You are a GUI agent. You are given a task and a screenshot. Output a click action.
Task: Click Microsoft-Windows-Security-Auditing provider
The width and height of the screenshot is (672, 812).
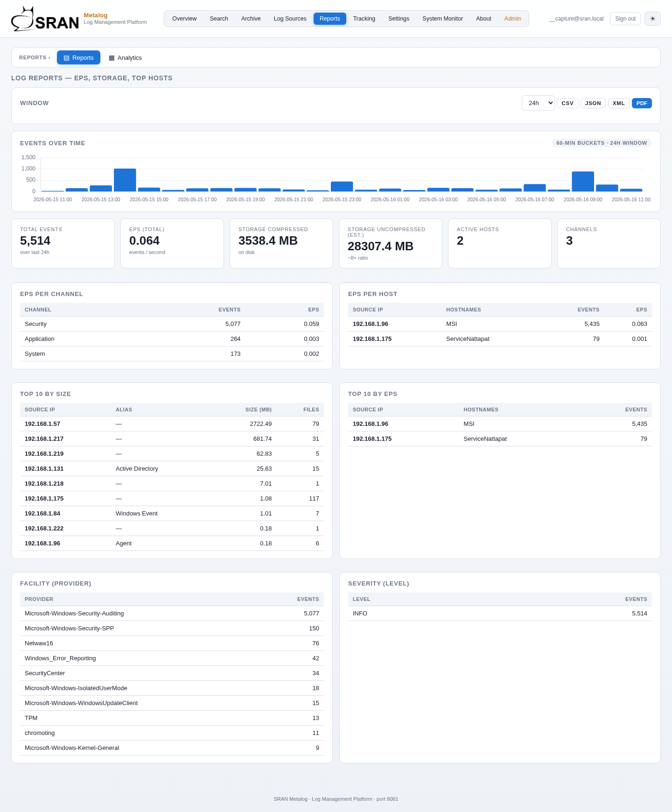point(74,614)
